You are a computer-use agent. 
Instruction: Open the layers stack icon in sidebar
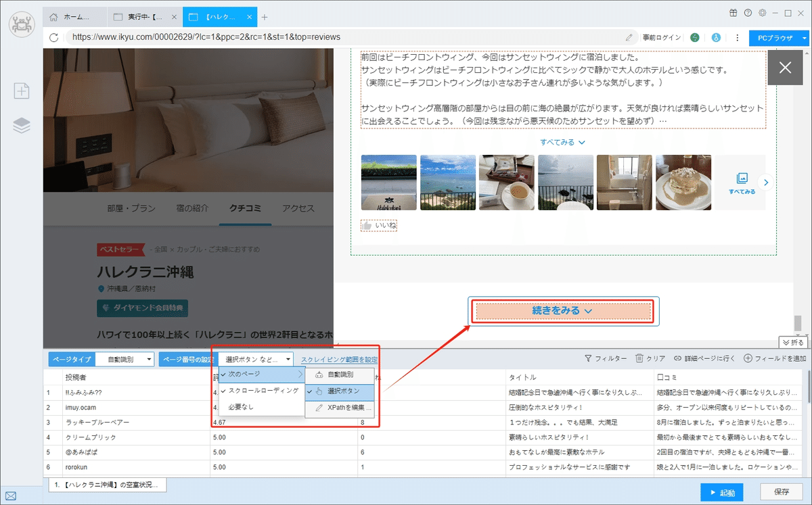coord(22,125)
